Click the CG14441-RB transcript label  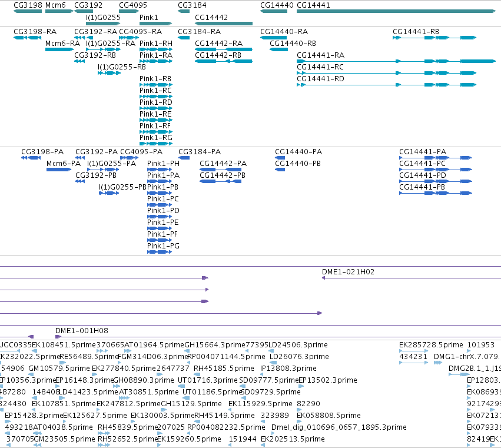point(416,32)
